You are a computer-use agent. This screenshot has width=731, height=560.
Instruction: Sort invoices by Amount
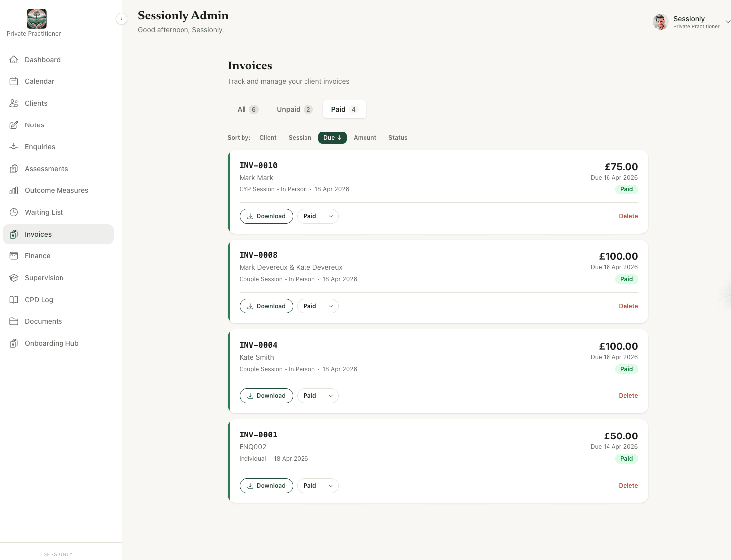coord(365,138)
